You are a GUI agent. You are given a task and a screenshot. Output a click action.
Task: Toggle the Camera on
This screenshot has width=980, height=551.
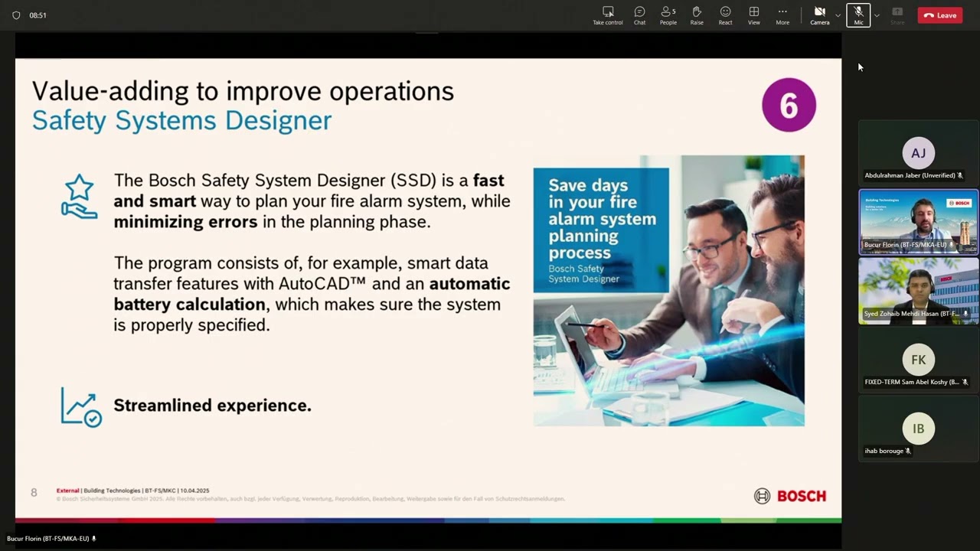click(820, 15)
